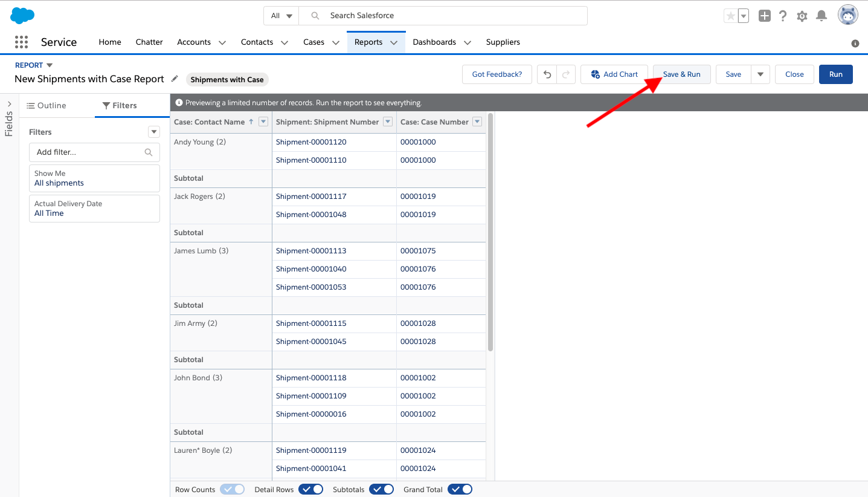Open Case Number column menu
Viewport: 868px width, 497px height.
[477, 122]
